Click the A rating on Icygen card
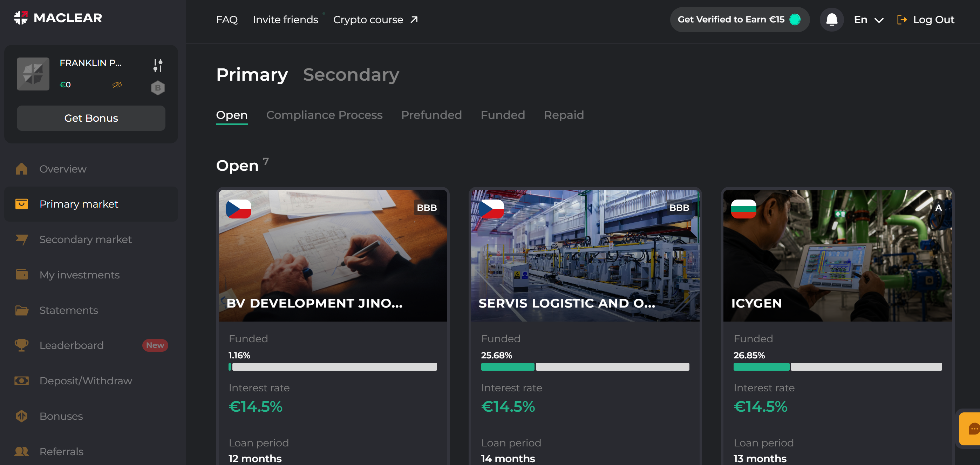 939,208
